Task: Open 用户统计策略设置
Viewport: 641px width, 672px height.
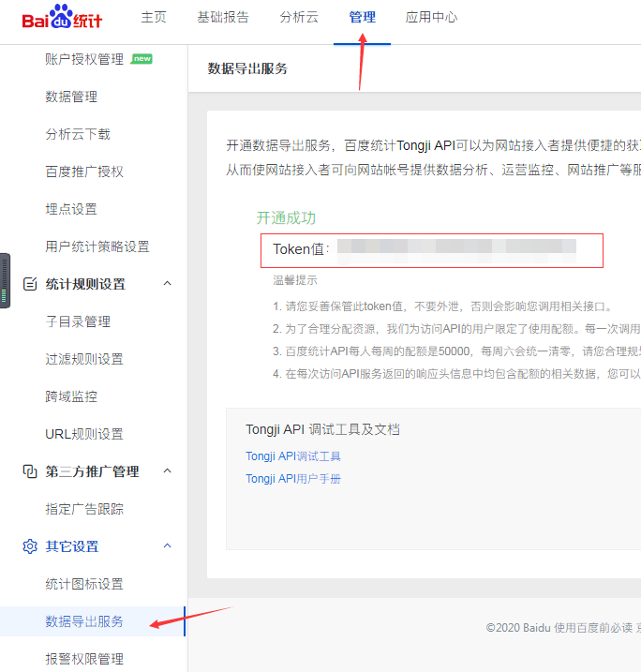Action: coord(97,246)
